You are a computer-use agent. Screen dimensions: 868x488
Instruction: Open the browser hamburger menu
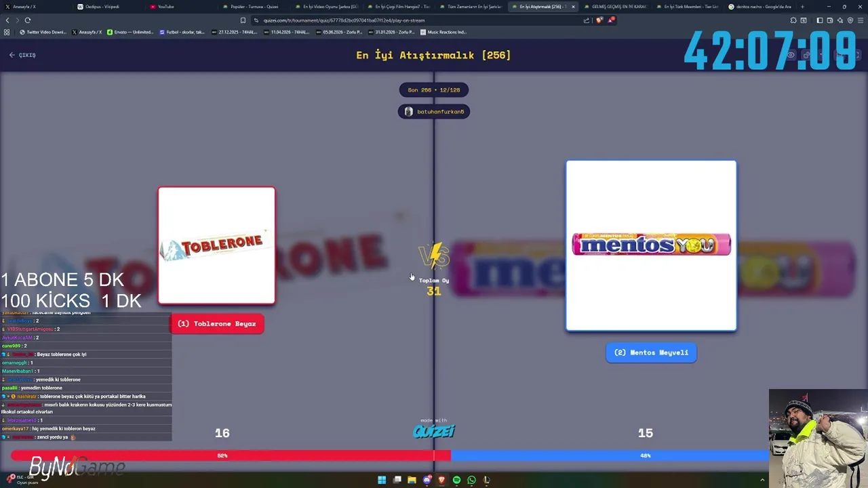coord(861,20)
